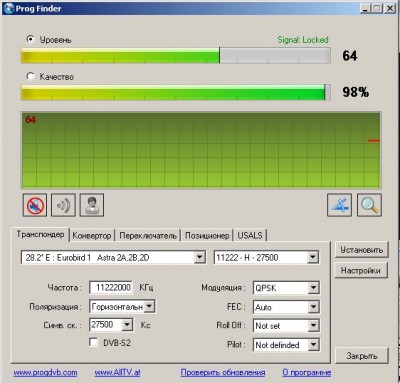This screenshot has height=383, width=400.
Task: Click the Частота frequency input field
Action: point(111,288)
